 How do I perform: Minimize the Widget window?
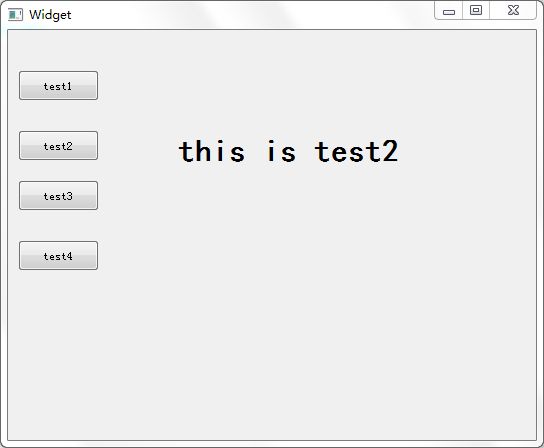click(x=449, y=11)
